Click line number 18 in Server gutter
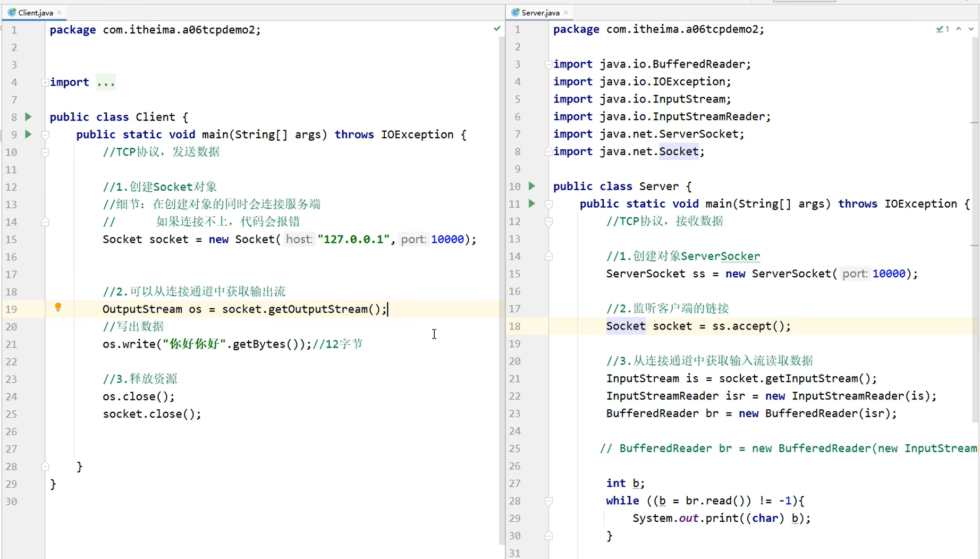This screenshot has width=980, height=559. (514, 326)
